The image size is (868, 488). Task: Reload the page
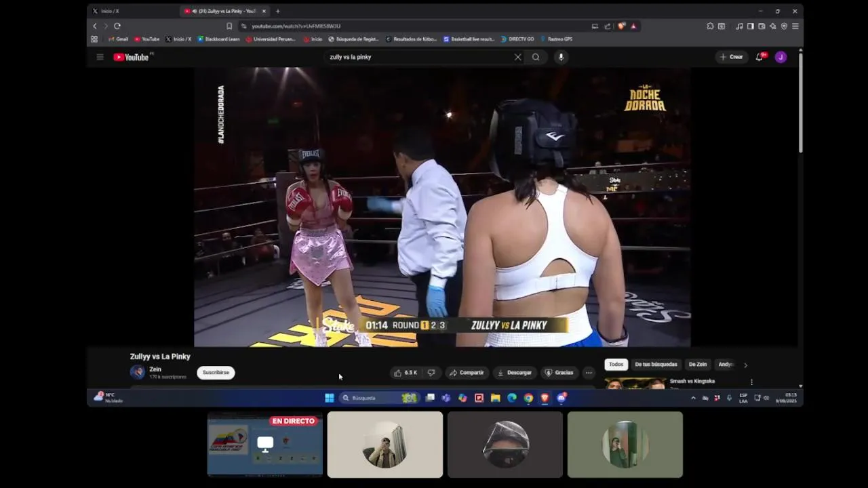[x=117, y=26]
